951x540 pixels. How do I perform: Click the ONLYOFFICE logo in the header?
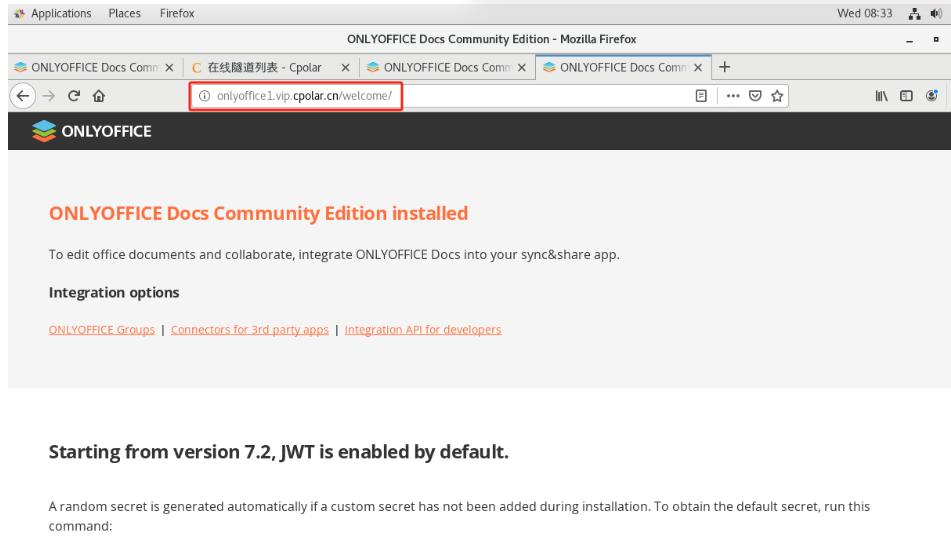[x=92, y=131]
